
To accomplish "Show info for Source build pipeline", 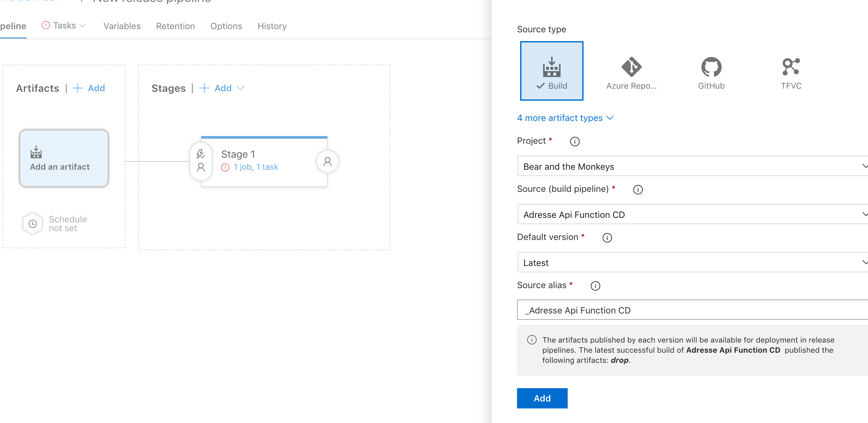I will point(637,190).
